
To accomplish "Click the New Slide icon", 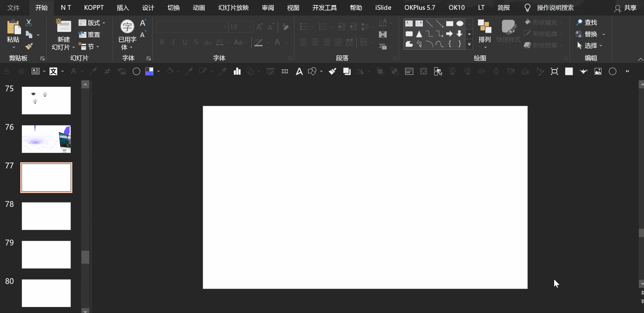I will tap(64, 26).
